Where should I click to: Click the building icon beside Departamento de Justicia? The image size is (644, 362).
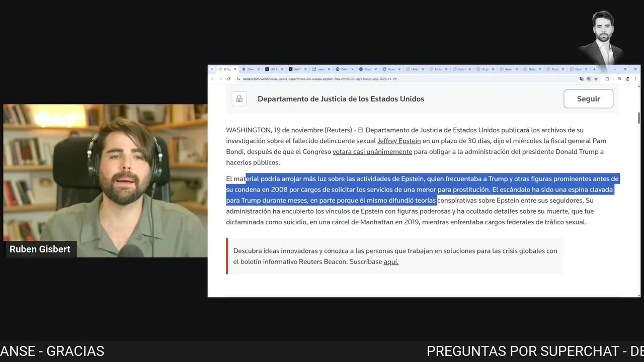tap(239, 99)
